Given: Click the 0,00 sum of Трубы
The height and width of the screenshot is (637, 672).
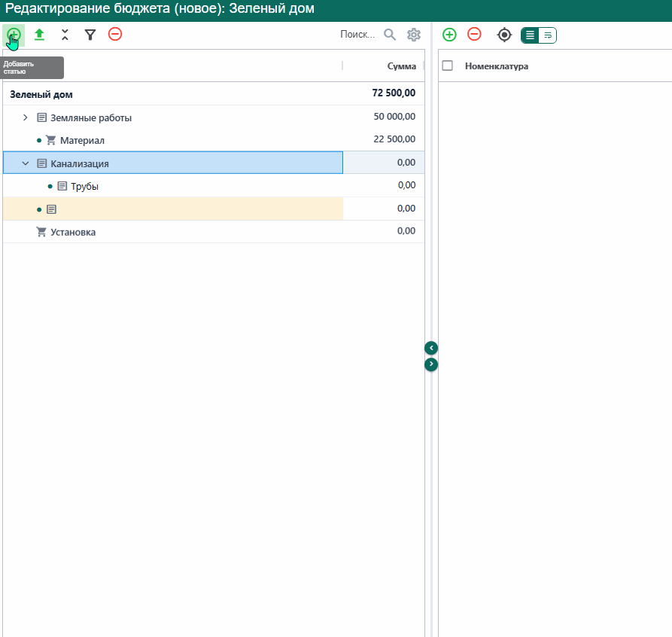Looking at the screenshot, I should [x=406, y=185].
